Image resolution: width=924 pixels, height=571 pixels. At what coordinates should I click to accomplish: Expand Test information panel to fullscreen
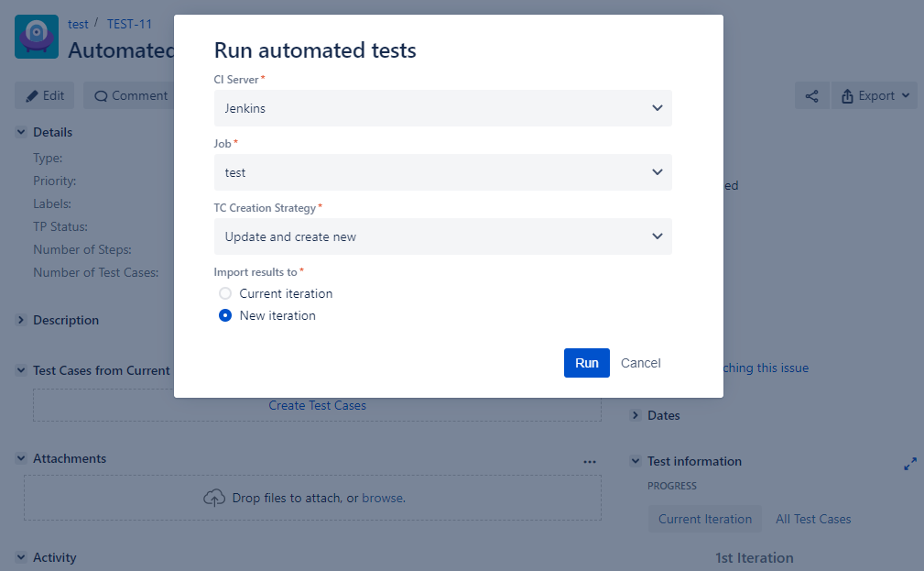910,464
